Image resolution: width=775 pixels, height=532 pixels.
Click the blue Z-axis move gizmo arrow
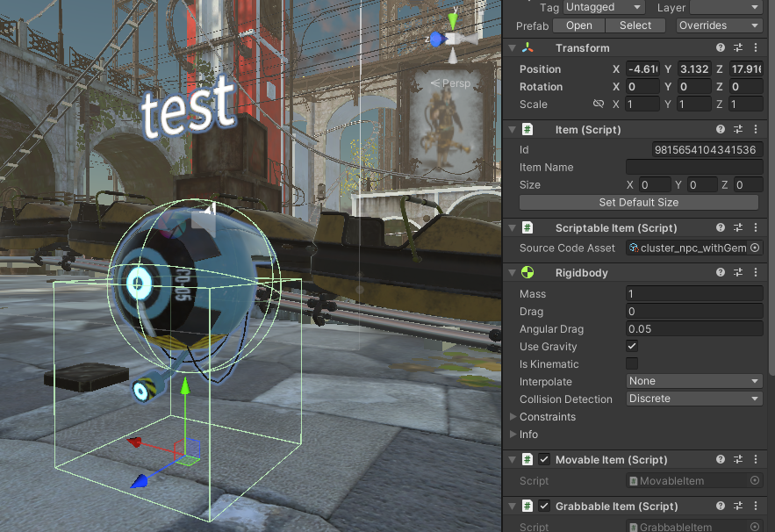tap(140, 480)
